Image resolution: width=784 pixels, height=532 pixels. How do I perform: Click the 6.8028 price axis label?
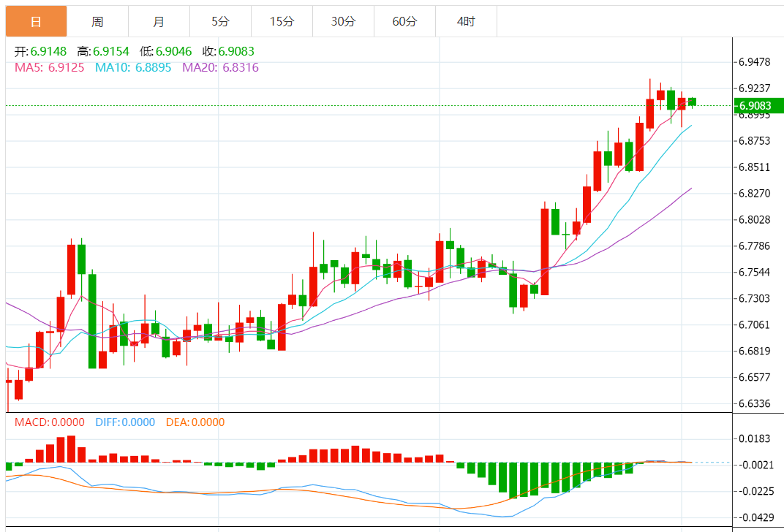[755, 220]
